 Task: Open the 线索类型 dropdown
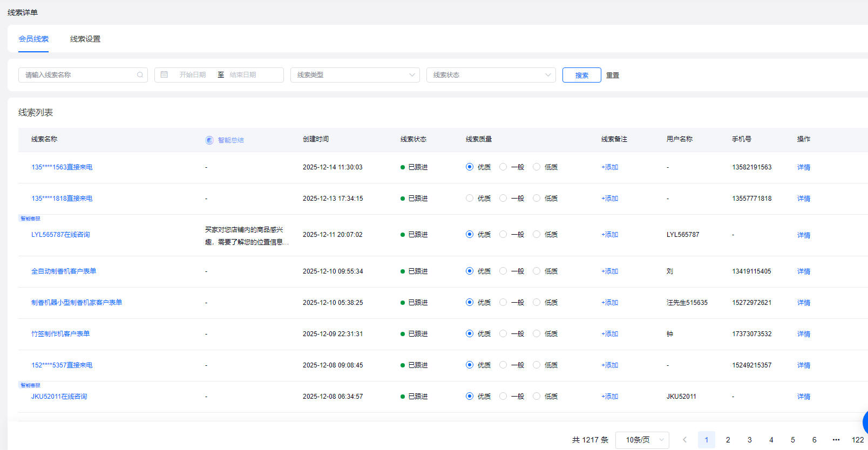pyautogui.click(x=355, y=75)
